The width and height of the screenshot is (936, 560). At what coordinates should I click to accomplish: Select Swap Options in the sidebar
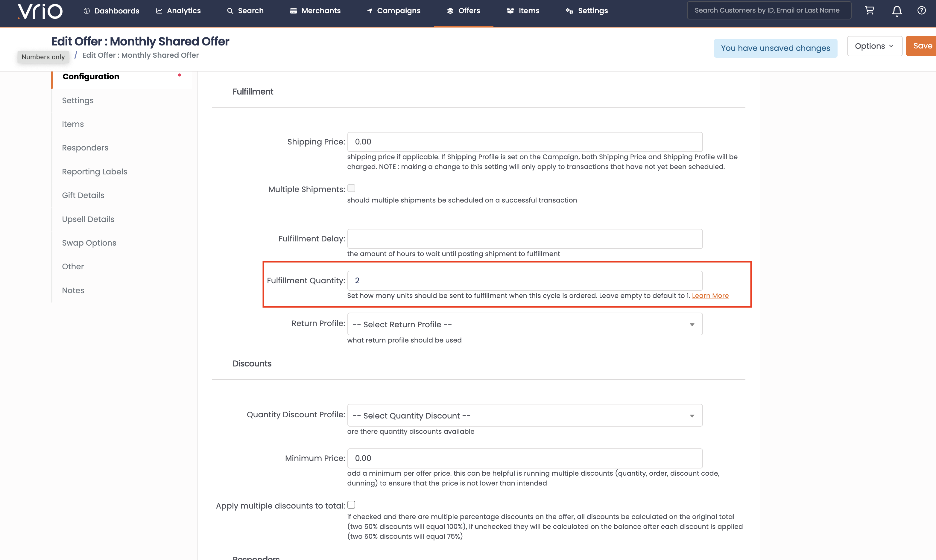(89, 243)
